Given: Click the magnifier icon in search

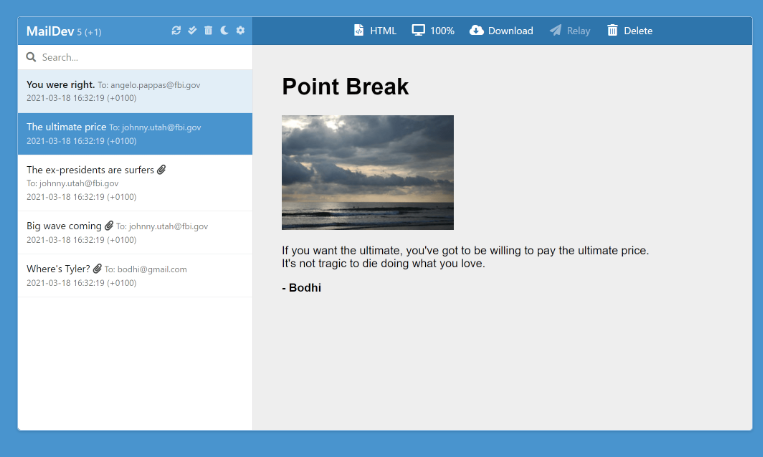Looking at the screenshot, I should tap(31, 58).
